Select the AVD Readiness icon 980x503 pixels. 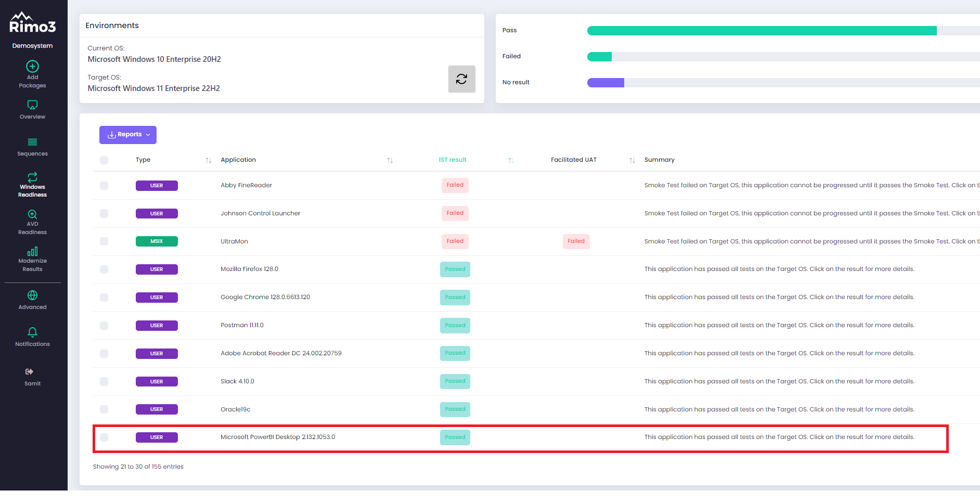click(x=32, y=214)
